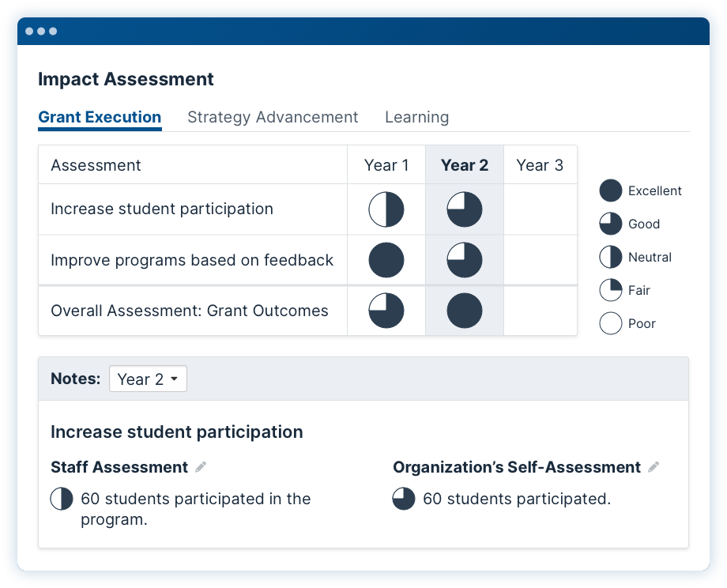Click the empty Year 3 overall assessment cell
Screen dimensions: 727x588
point(541,311)
